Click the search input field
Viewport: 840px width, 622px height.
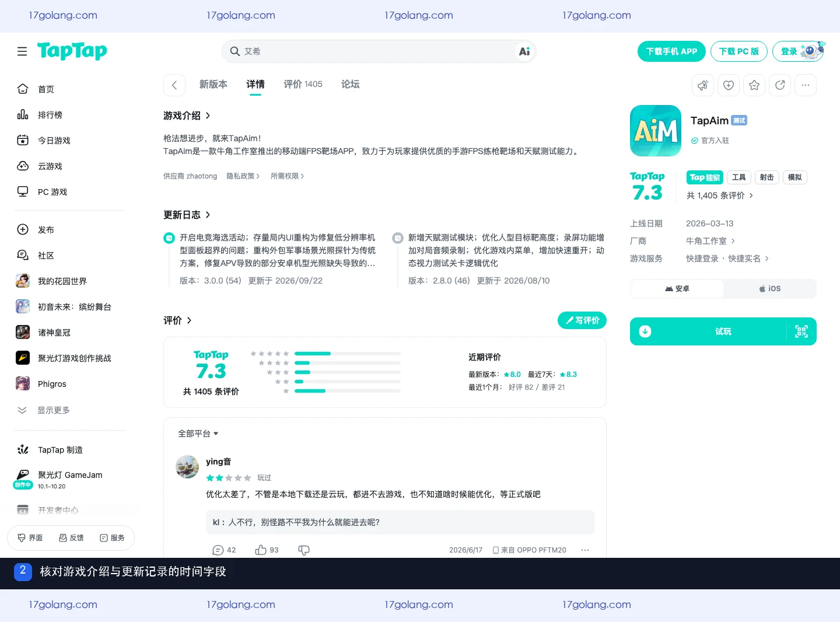point(379,51)
